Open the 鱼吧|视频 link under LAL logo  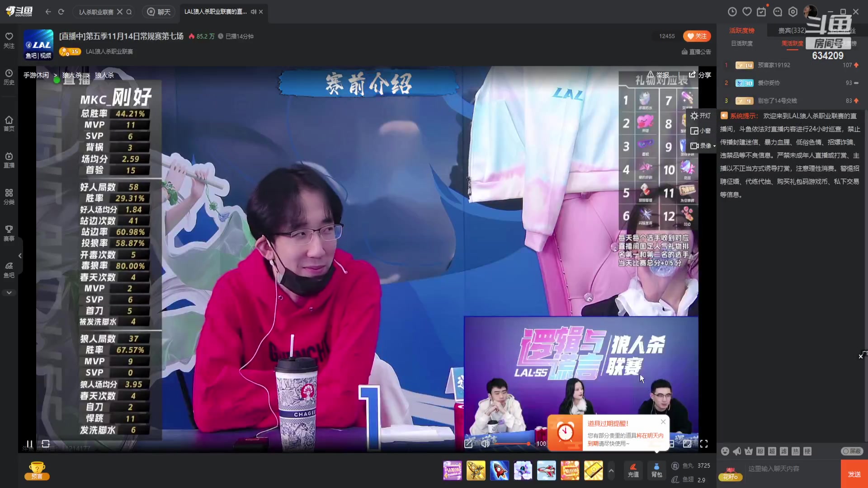pos(38,56)
